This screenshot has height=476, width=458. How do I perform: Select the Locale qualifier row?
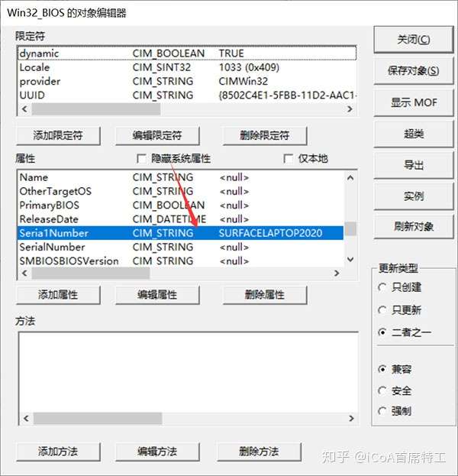pyautogui.click(x=187, y=67)
